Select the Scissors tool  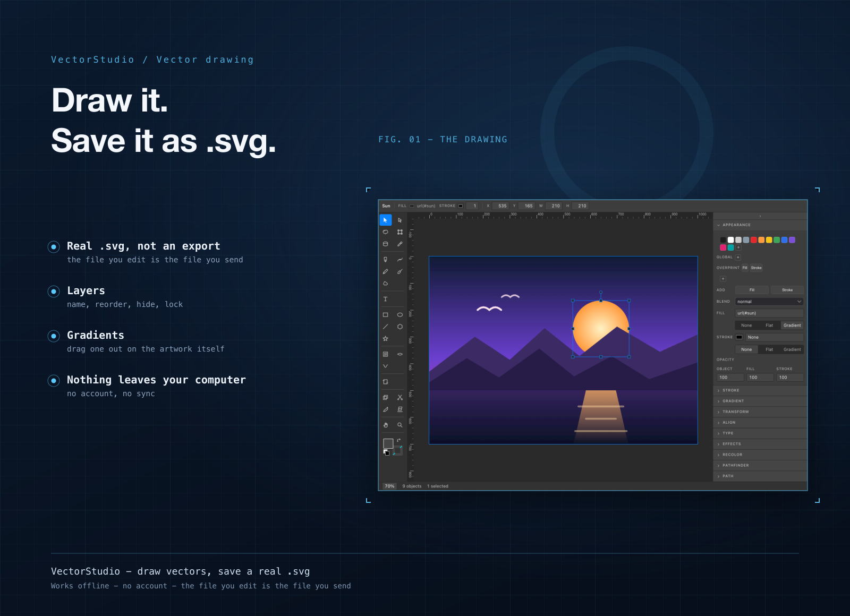tap(400, 397)
